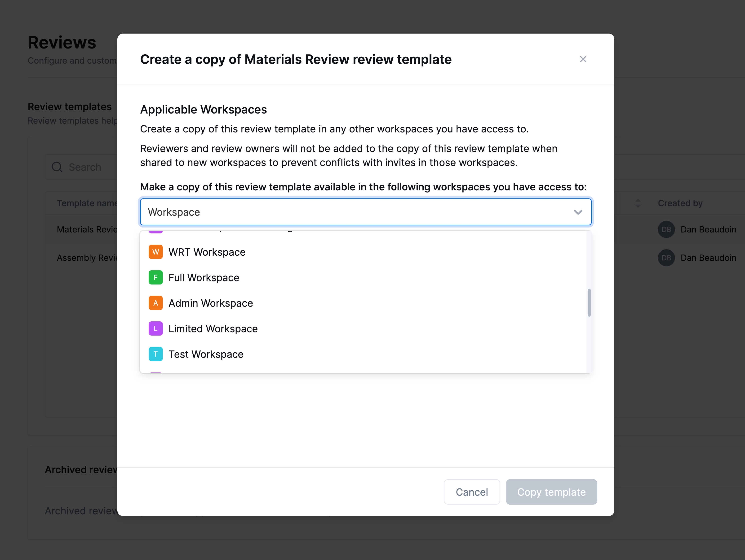
Task: Click the purple L workspace icon
Action: click(x=155, y=329)
